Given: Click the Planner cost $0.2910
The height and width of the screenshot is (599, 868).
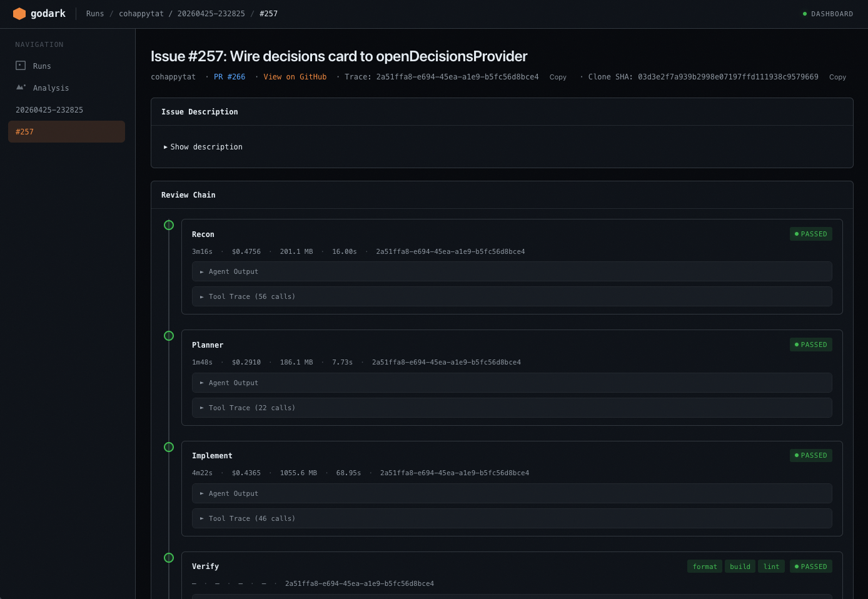Looking at the screenshot, I should coord(246,362).
